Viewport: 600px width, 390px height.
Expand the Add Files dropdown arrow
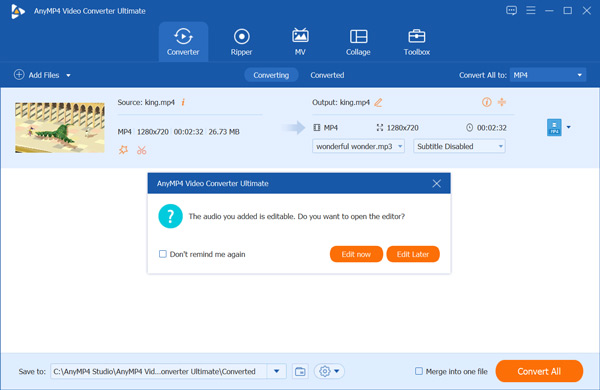pos(68,75)
